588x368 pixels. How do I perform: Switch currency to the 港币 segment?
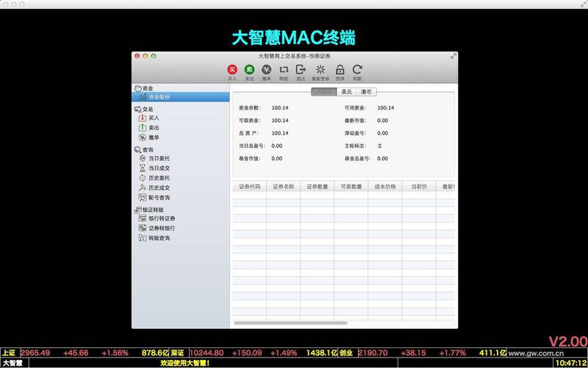[x=366, y=91]
